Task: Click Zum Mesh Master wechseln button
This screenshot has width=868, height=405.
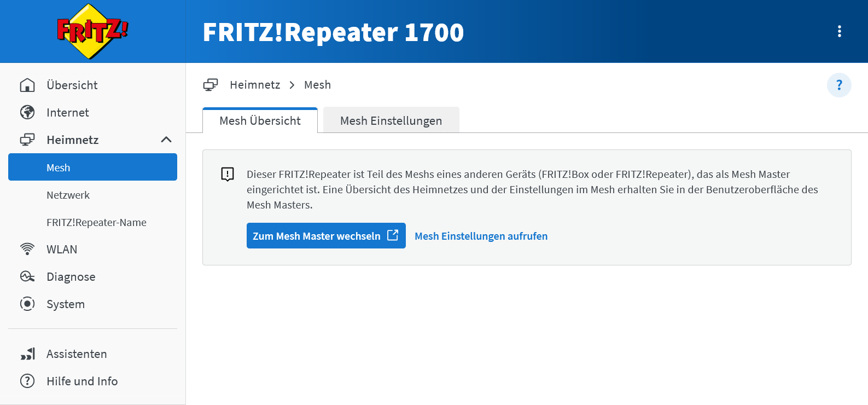Action: point(326,235)
